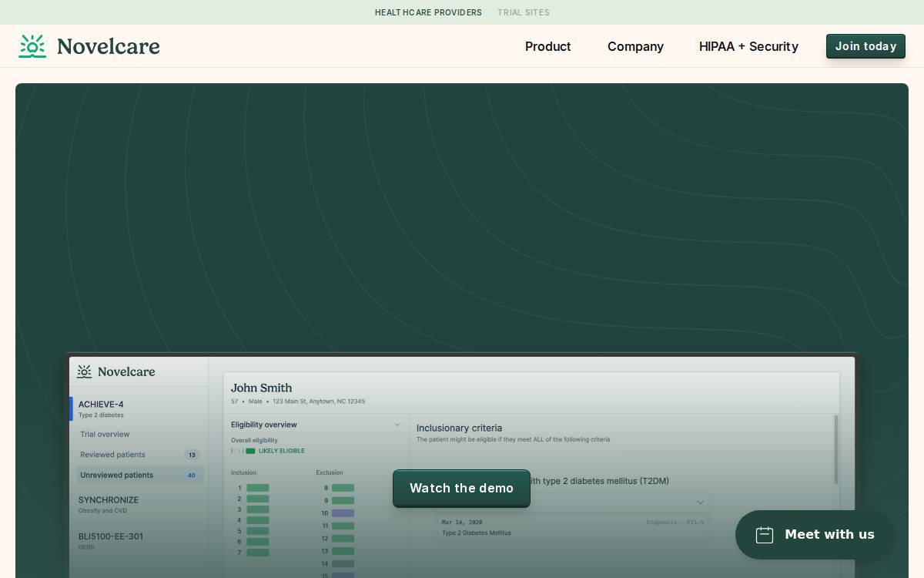Click the patient name John Smith

click(262, 388)
